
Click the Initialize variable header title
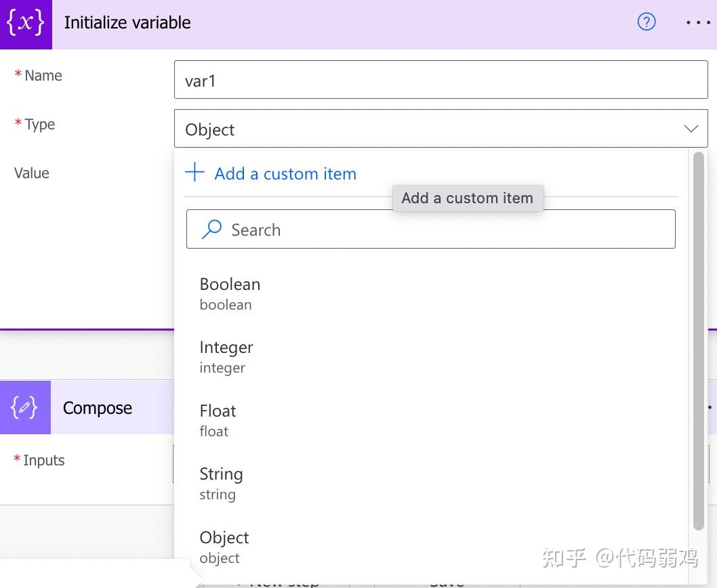(127, 22)
